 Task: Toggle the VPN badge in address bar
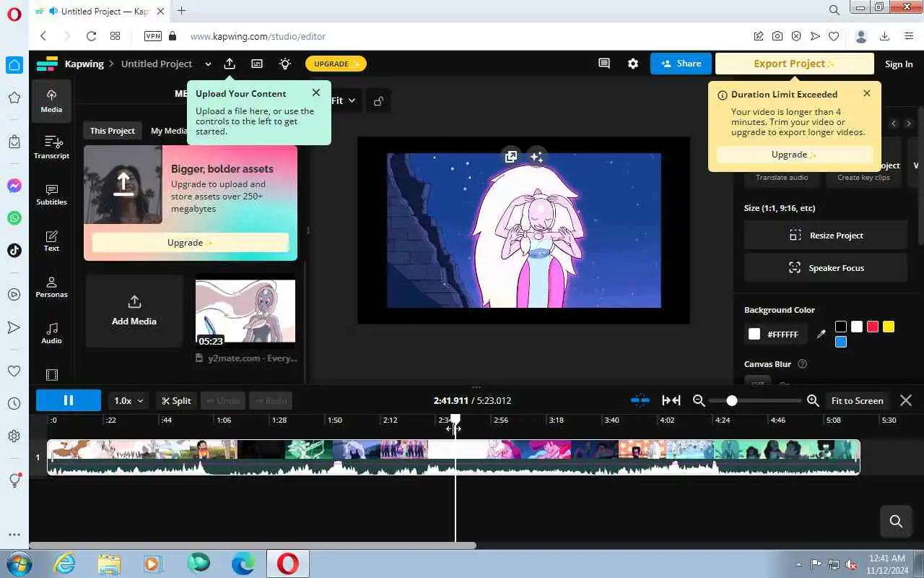[153, 36]
